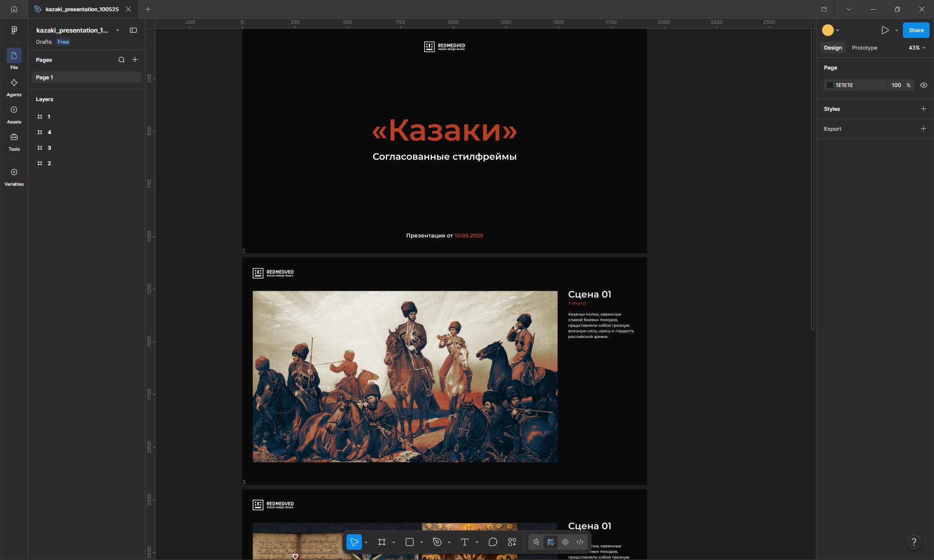Click the Share button
934x560 pixels.
pos(916,30)
